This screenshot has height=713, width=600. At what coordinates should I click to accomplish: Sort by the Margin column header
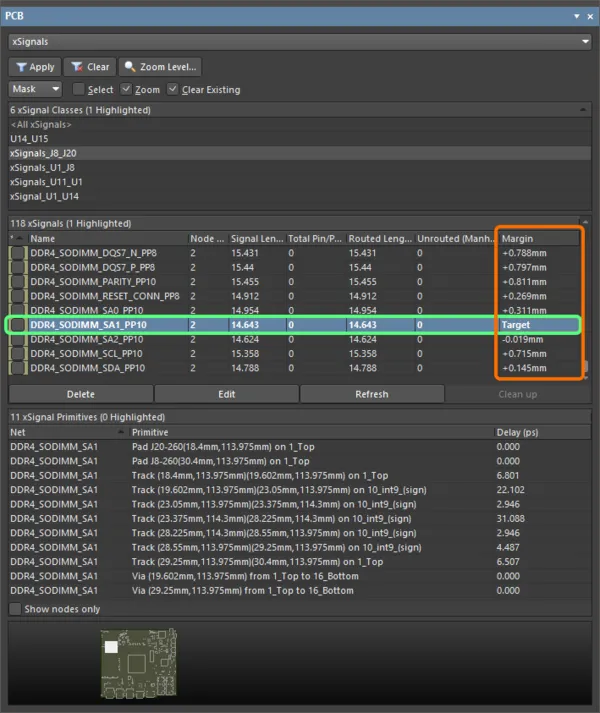[535, 239]
